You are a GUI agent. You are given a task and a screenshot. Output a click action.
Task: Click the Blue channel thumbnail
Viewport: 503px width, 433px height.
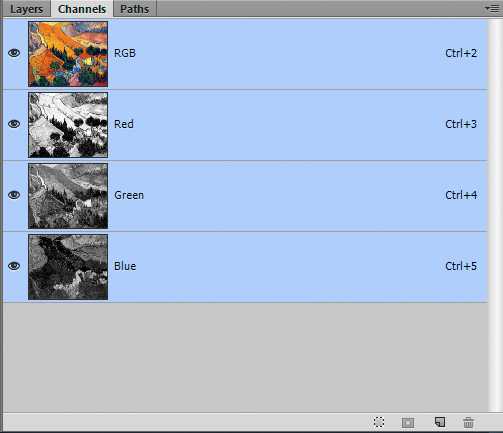click(x=68, y=267)
